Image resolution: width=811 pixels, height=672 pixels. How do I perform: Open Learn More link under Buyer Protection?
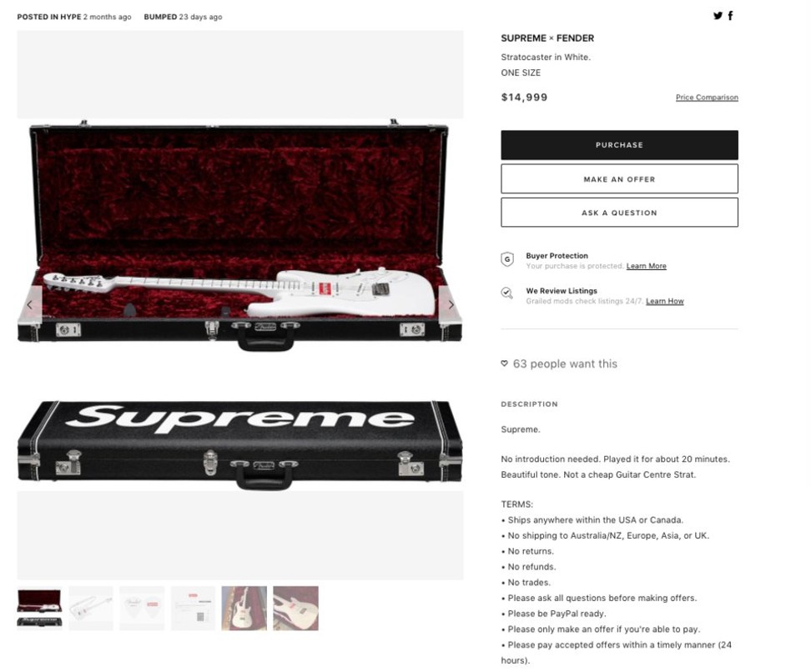coord(646,266)
